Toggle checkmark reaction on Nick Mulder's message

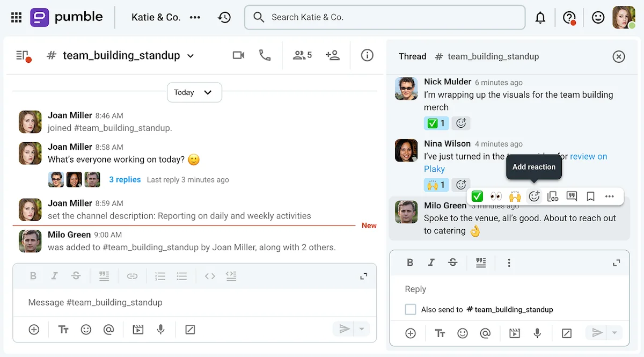pyautogui.click(x=436, y=123)
